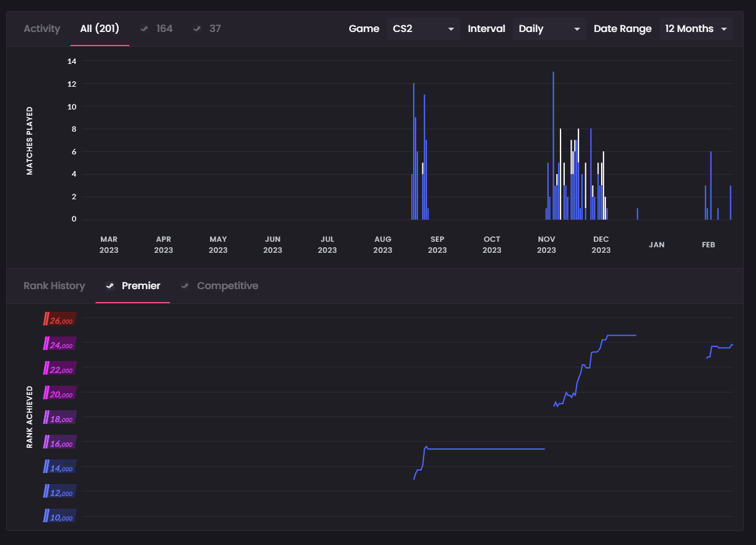Click the AUG 2023 axis label
This screenshot has height=545, width=756.
pos(382,245)
